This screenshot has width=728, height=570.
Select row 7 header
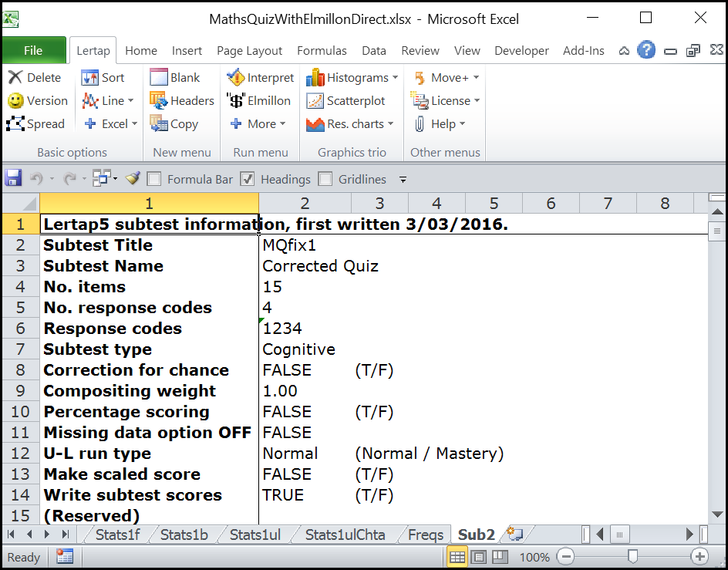click(20, 349)
